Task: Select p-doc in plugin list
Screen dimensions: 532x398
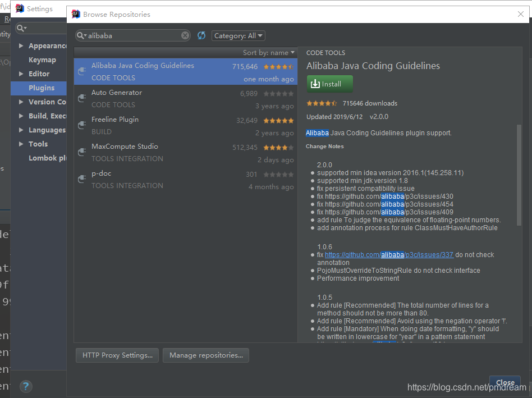Action: click(x=186, y=179)
